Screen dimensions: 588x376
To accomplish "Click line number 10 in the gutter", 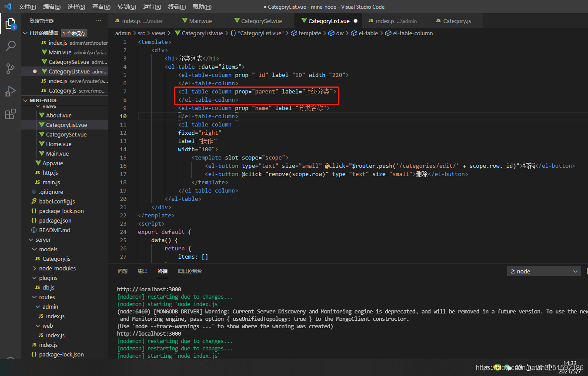I will click(124, 116).
